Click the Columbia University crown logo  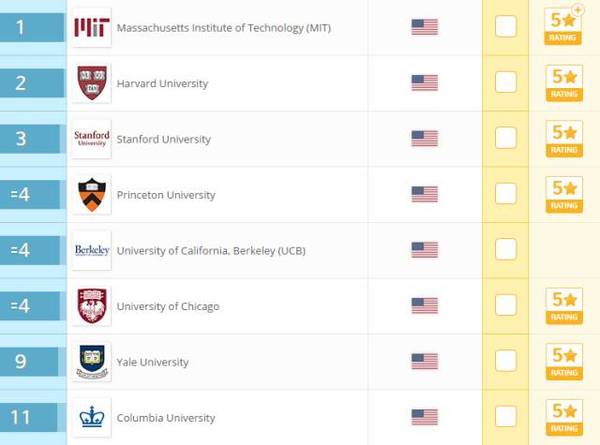tap(92, 417)
